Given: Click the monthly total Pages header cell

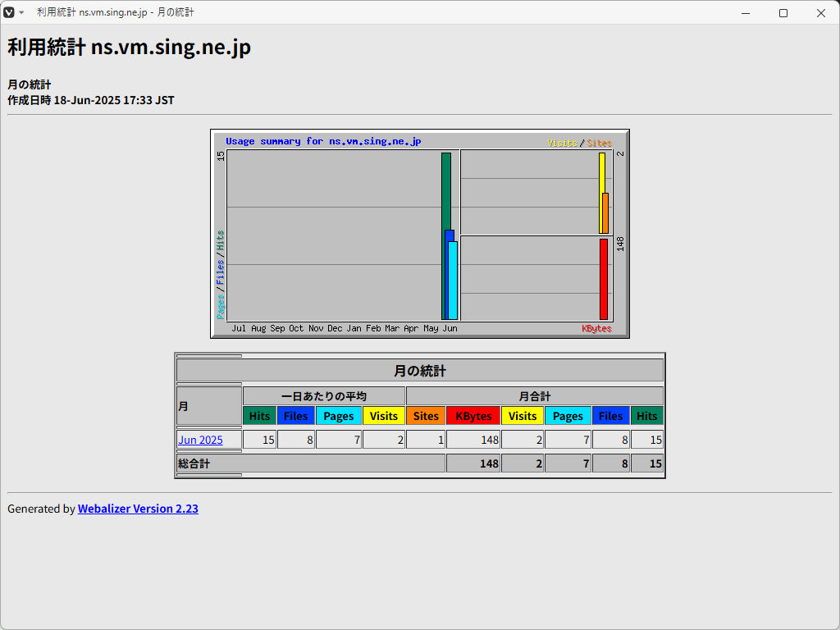Looking at the screenshot, I should click(x=568, y=416).
